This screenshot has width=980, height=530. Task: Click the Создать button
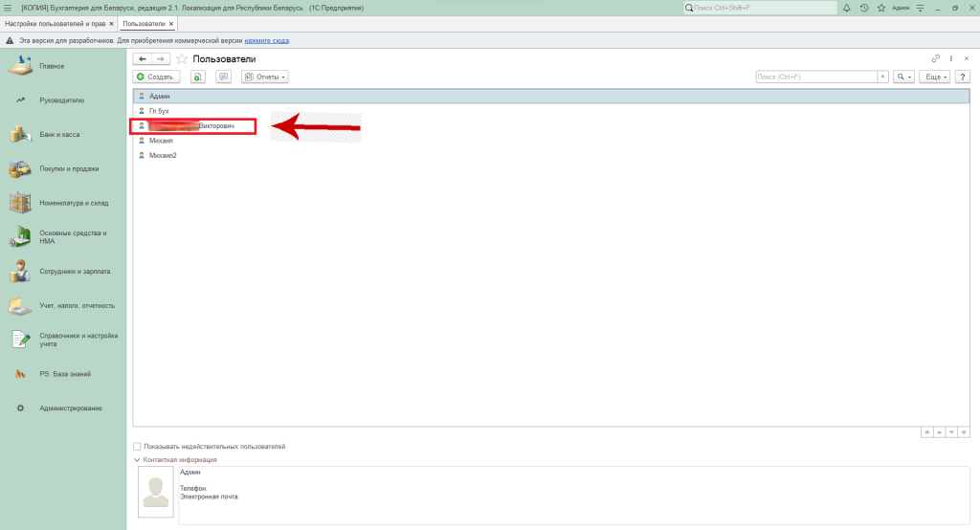[155, 77]
